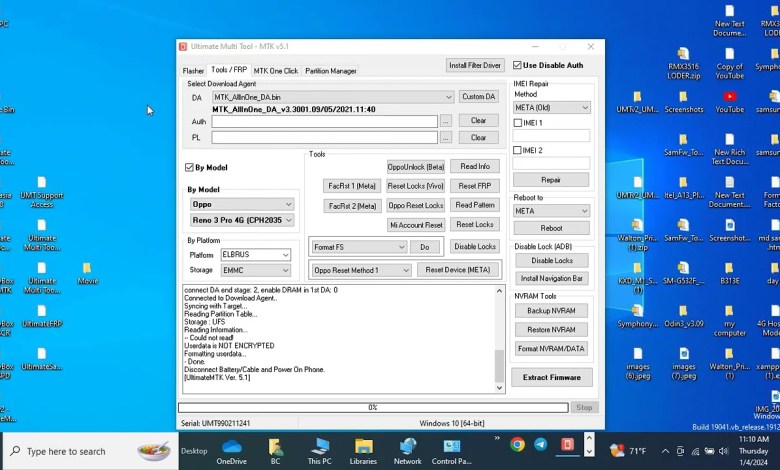Open the Platform ELBRUS dropdown

(x=256, y=254)
